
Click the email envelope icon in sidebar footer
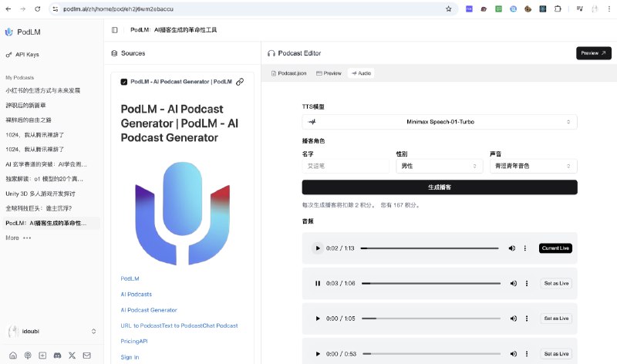click(x=87, y=356)
